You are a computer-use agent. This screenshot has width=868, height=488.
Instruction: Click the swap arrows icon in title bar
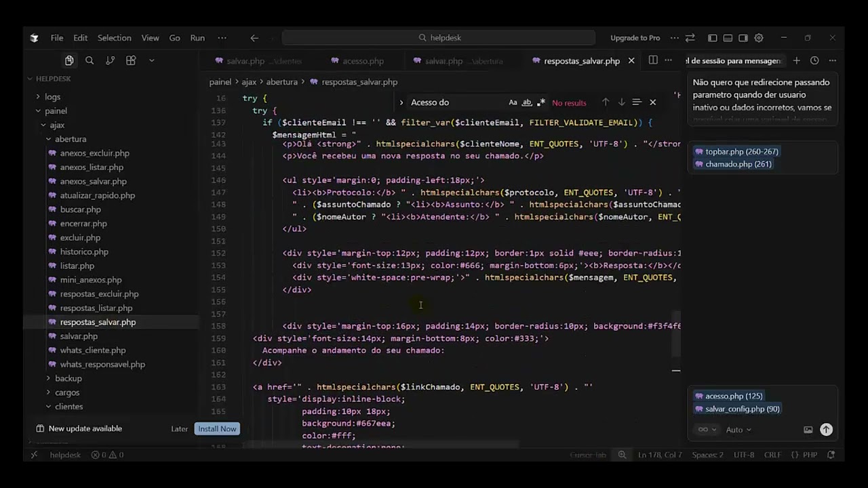point(690,38)
